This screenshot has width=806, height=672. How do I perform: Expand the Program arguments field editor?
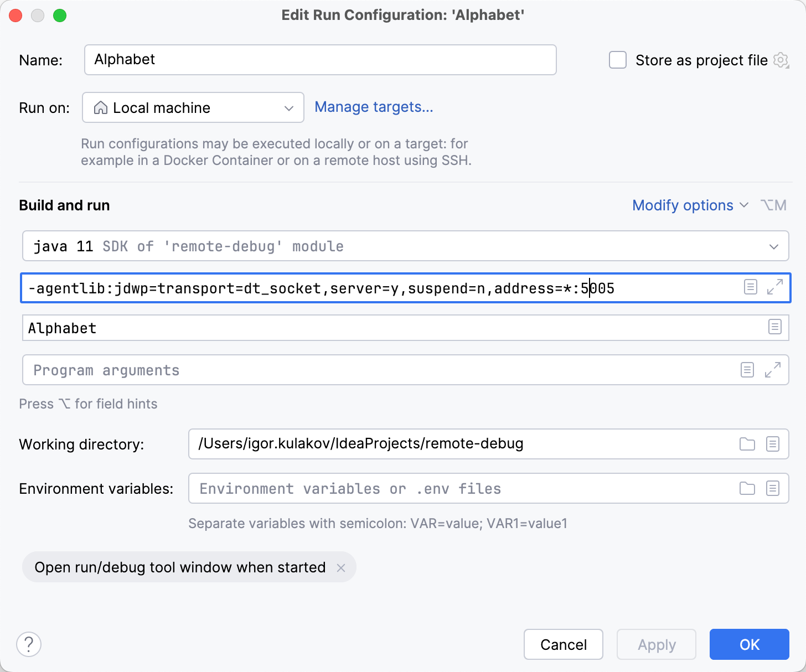(773, 370)
